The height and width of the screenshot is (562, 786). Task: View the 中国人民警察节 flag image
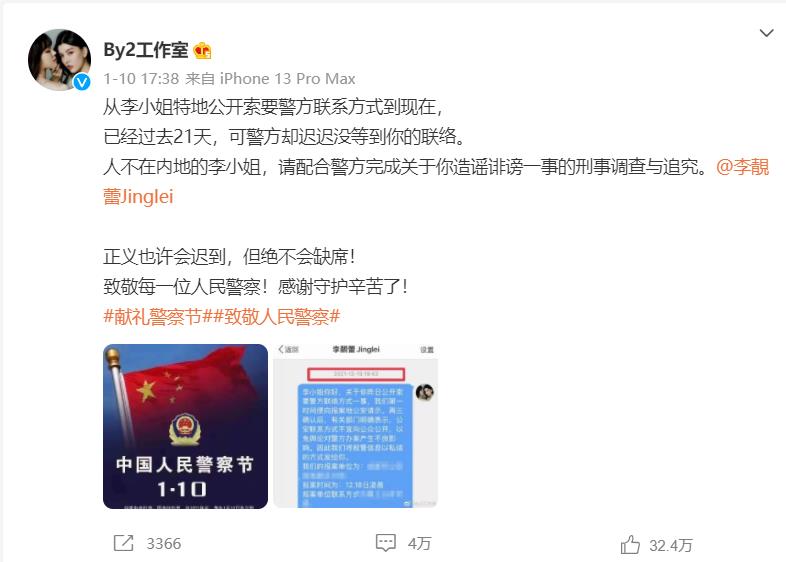185,426
